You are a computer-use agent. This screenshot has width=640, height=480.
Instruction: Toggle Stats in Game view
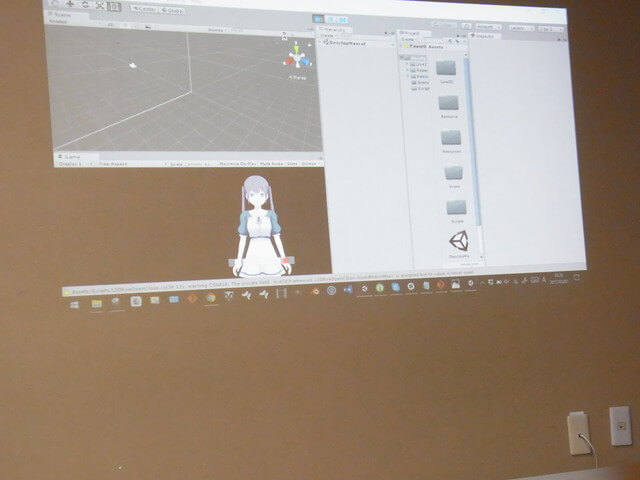pos(292,164)
